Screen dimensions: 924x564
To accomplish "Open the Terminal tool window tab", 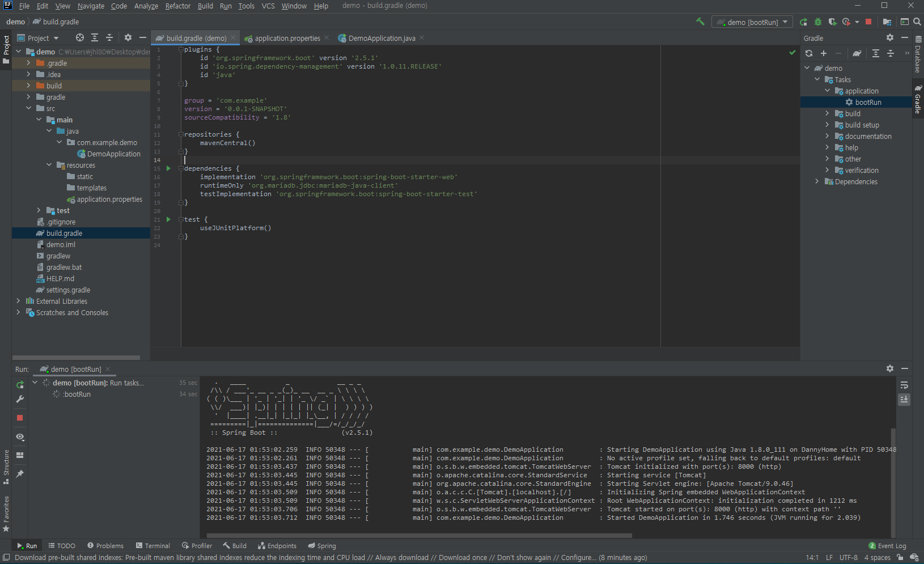I will coord(153,546).
